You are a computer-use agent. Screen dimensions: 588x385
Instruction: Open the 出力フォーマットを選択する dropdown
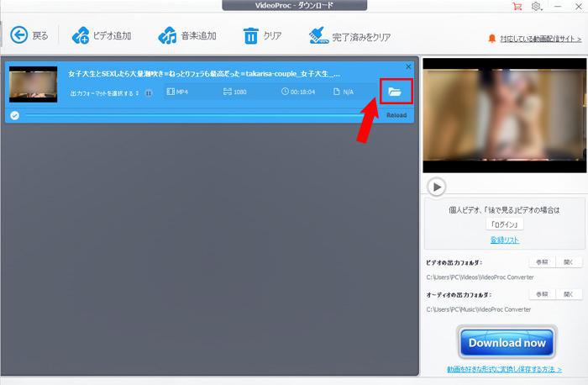coord(104,93)
